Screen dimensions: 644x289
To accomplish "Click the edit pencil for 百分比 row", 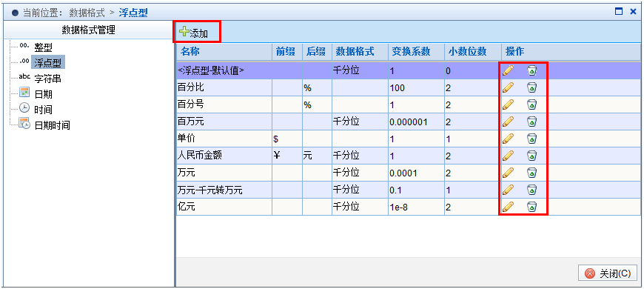I will (508, 87).
